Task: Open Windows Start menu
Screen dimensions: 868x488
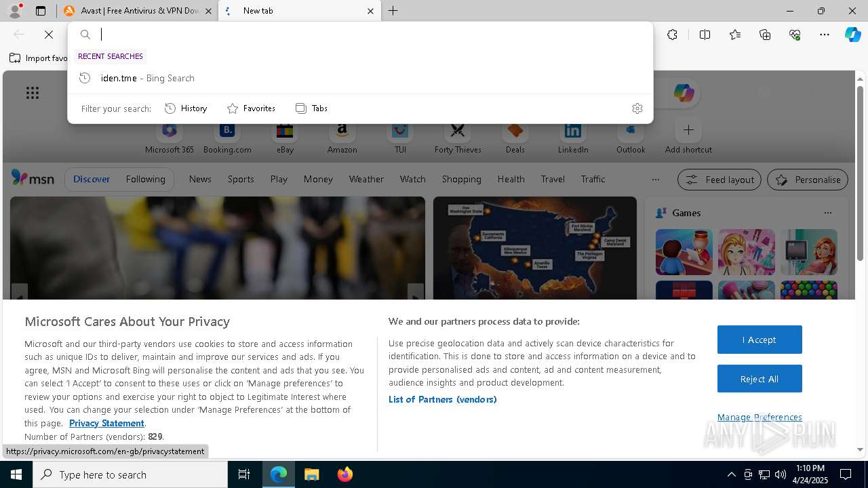Action: [x=16, y=474]
